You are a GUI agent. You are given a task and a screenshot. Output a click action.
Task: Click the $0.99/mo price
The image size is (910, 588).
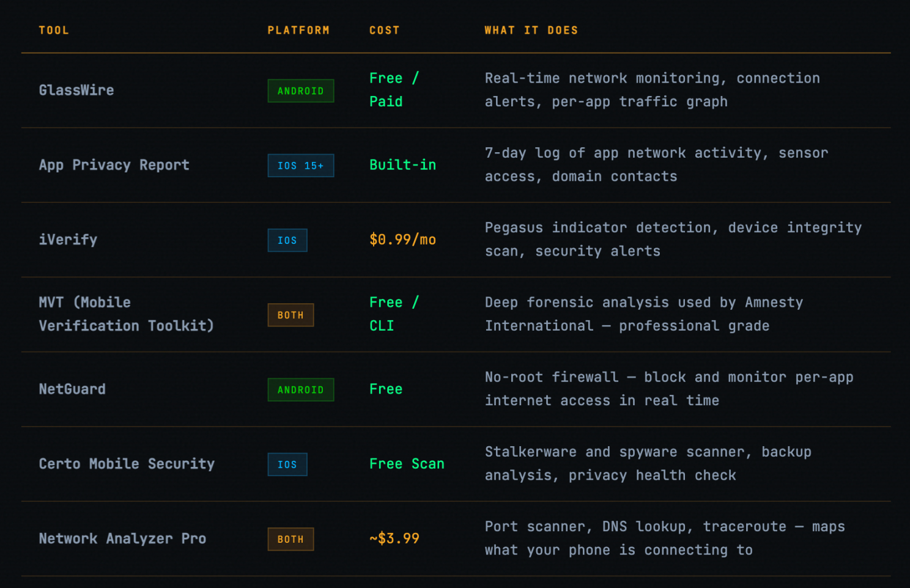pyautogui.click(x=402, y=240)
